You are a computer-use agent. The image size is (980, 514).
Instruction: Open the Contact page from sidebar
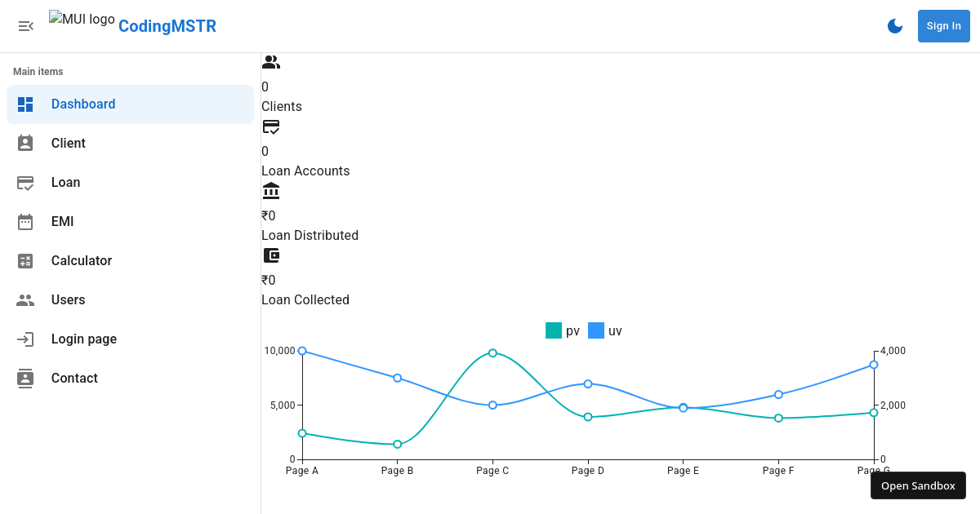[x=74, y=378]
